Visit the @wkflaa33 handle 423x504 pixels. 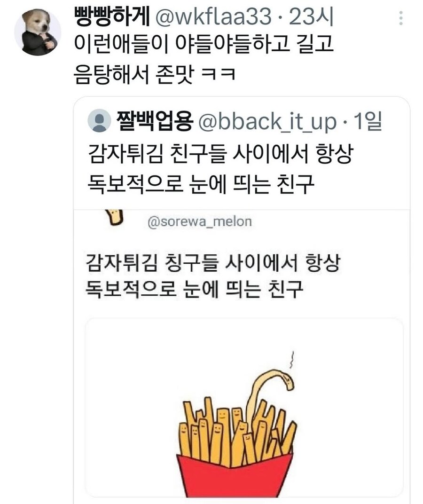coord(214,17)
